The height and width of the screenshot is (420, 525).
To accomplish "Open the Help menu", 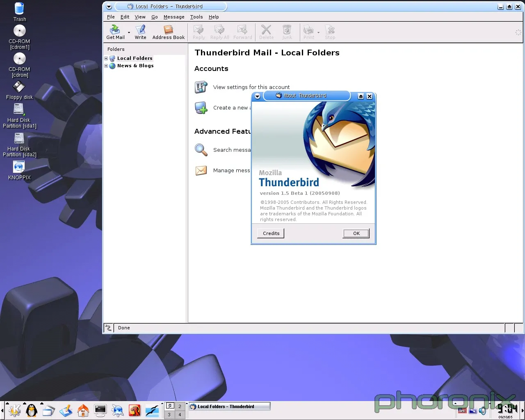I will 214,17.
